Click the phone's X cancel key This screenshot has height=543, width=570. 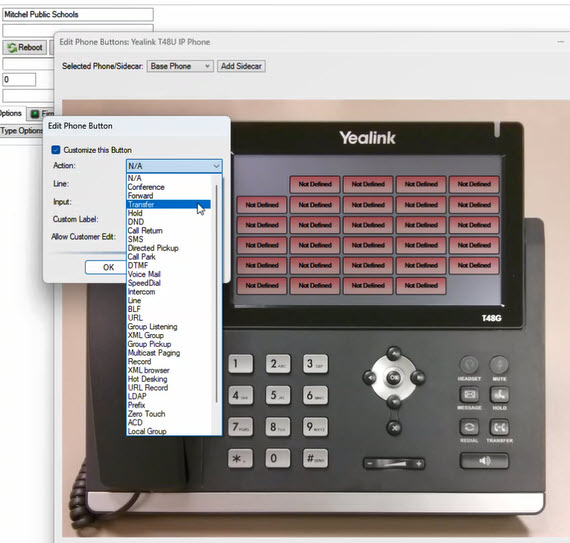tap(394, 428)
